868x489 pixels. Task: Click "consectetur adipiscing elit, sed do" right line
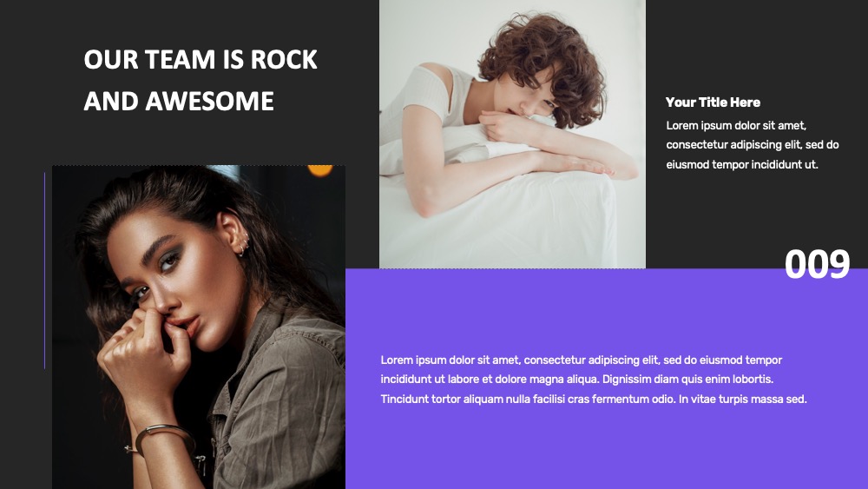pyautogui.click(x=753, y=145)
